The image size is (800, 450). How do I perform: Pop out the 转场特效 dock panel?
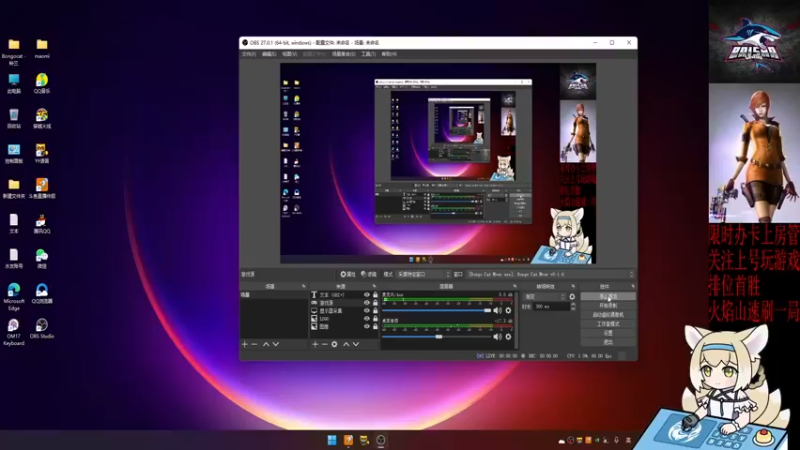(x=573, y=286)
